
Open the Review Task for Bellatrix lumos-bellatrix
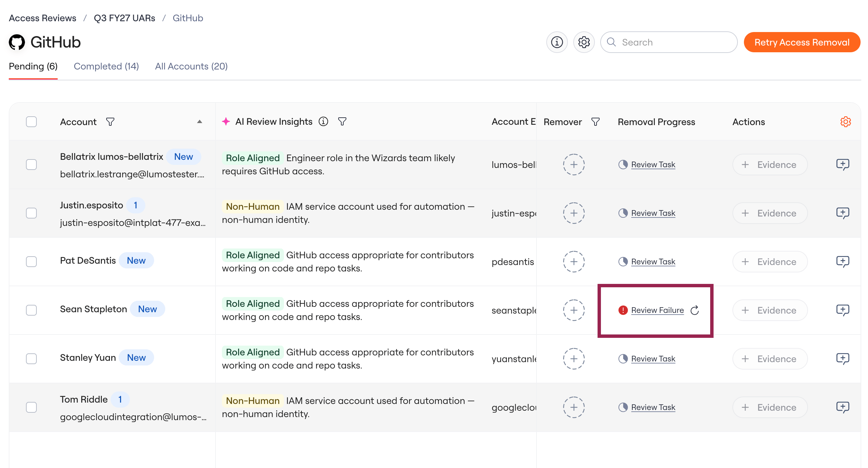[653, 165]
